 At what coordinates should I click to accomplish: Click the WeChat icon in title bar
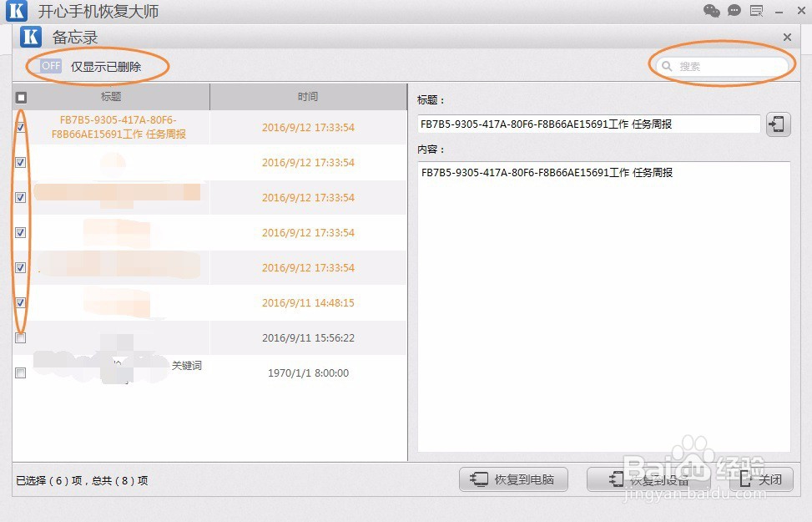712,10
